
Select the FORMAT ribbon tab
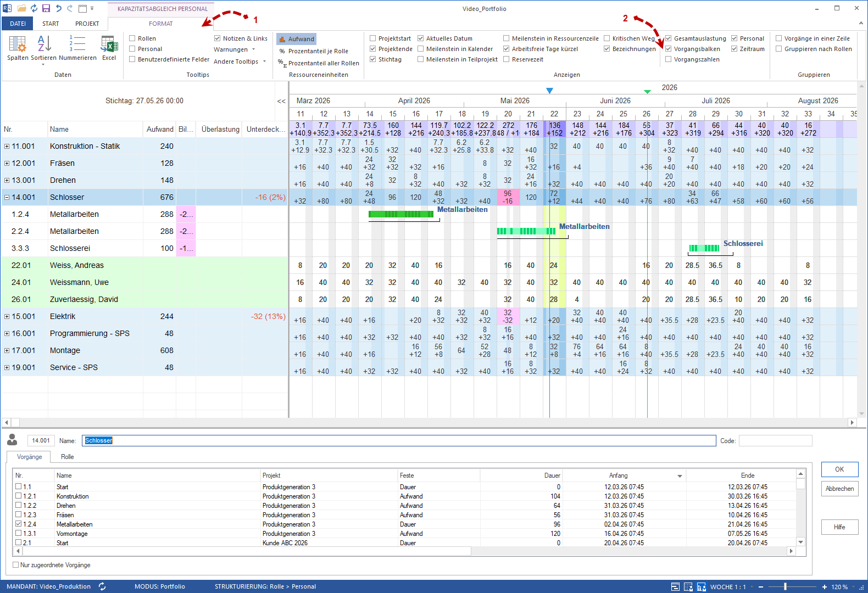tap(161, 24)
